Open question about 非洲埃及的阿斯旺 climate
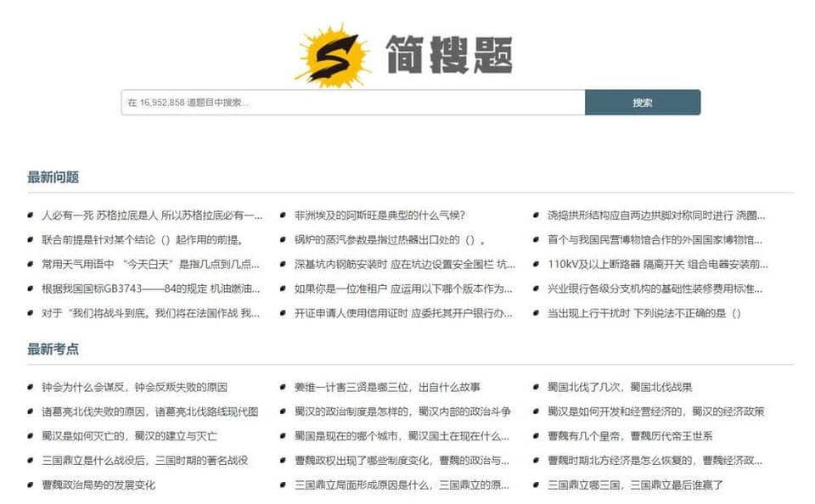The height and width of the screenshot is (504, 815). (x=379, y=216)
